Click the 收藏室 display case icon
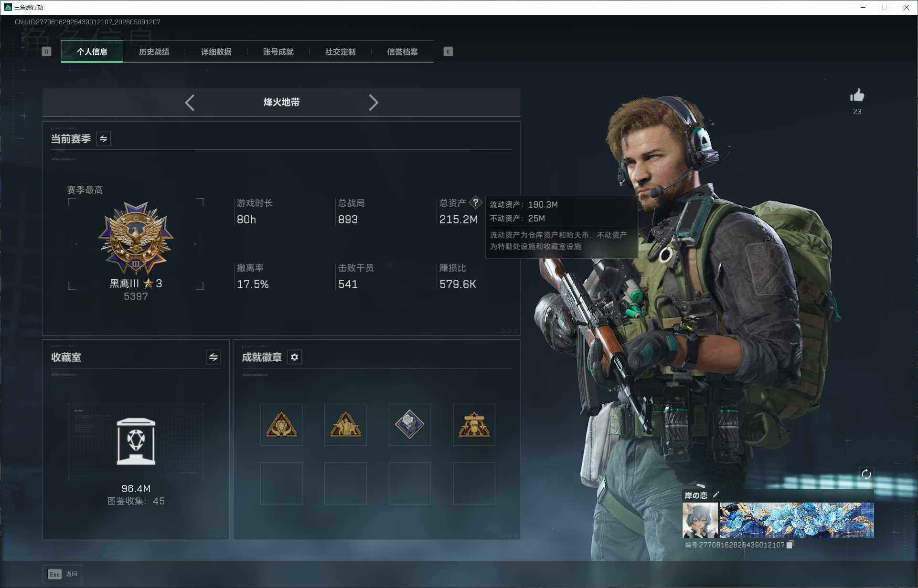 (136, 441)
